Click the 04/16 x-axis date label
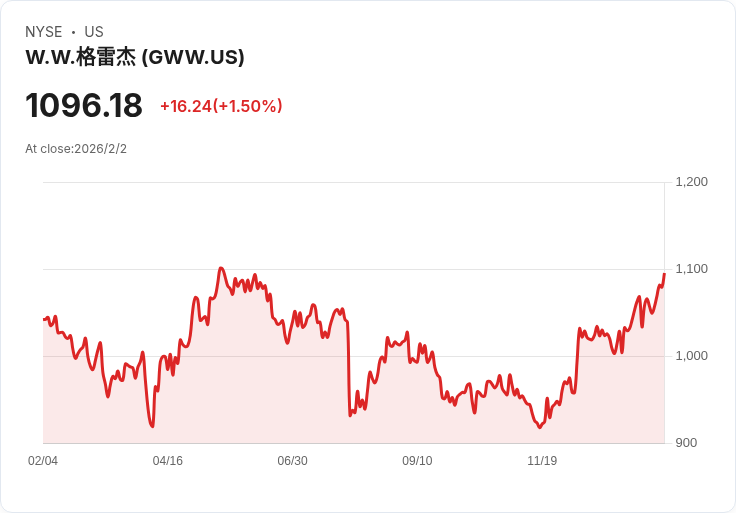Image resolution: width=736 pixels, height=513 pixels. (168, 460)
